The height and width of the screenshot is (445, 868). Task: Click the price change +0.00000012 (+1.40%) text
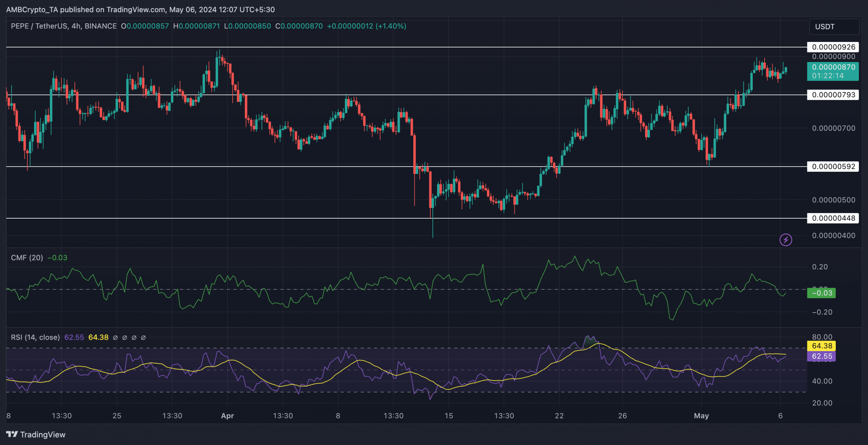366,26
